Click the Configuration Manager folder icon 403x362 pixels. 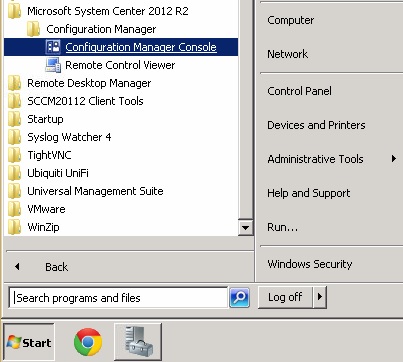tap(33, 29)
